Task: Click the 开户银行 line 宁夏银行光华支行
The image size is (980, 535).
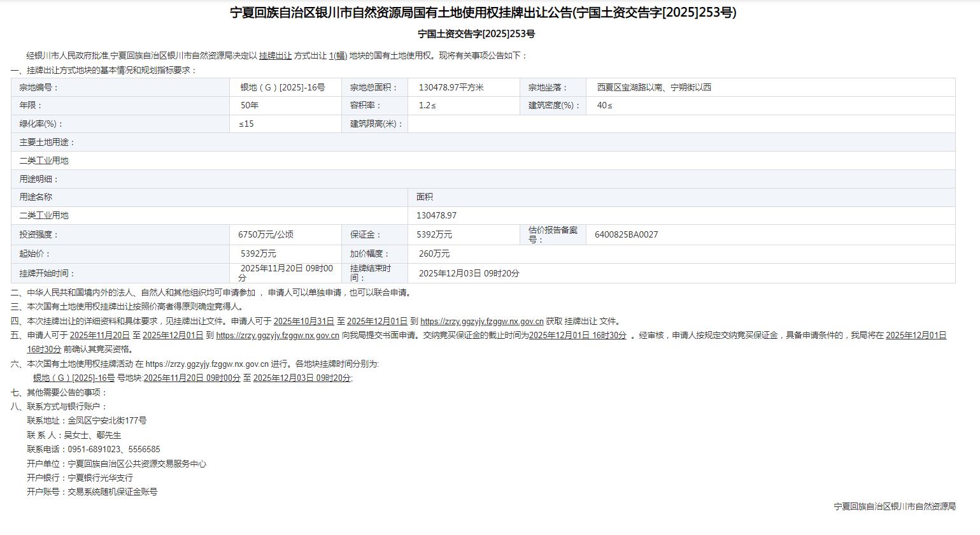Action: pos(101,478)
